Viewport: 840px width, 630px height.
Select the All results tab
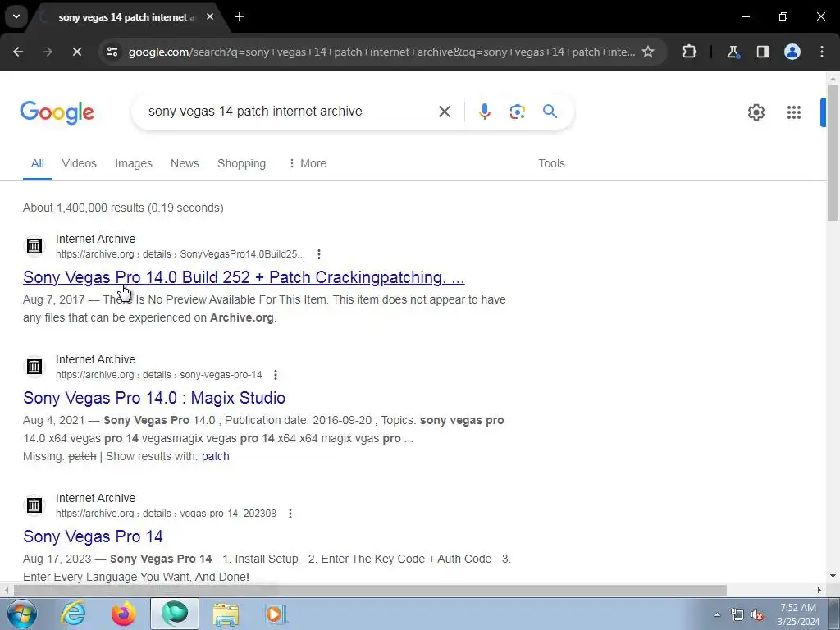[x=38, y=163]
